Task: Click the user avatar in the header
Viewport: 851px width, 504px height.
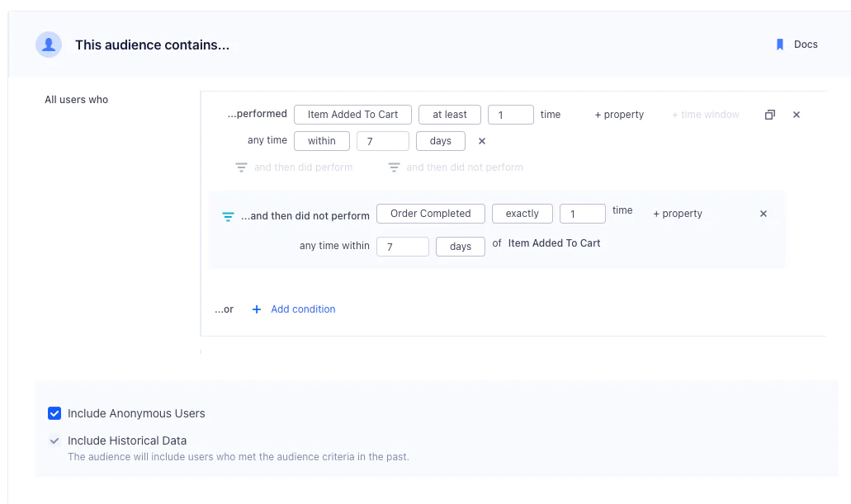Action: pyautogui.click(x=48, y=45)
